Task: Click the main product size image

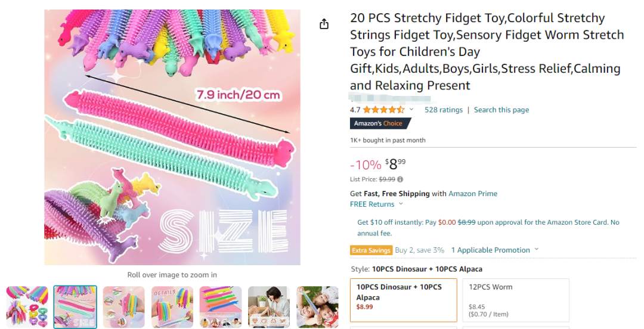Action: [172, 137]
